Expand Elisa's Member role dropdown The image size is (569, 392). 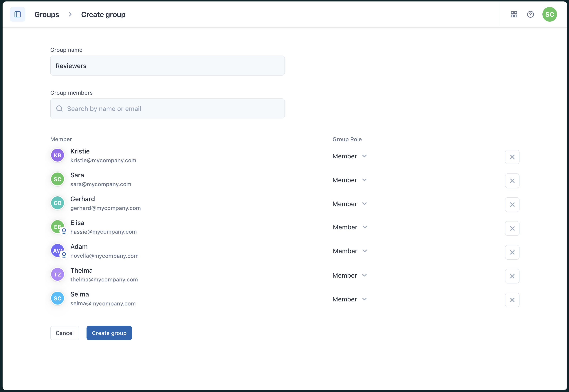click(350, 227)
